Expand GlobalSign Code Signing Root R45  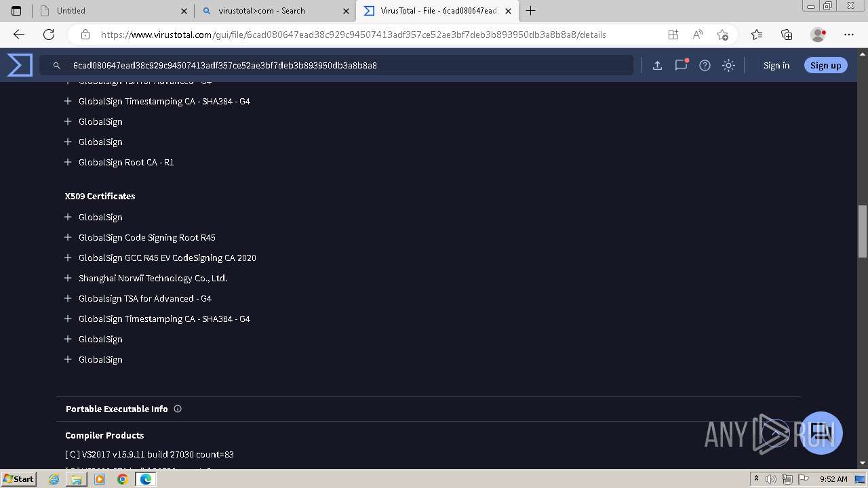click(x=68, y=237)
